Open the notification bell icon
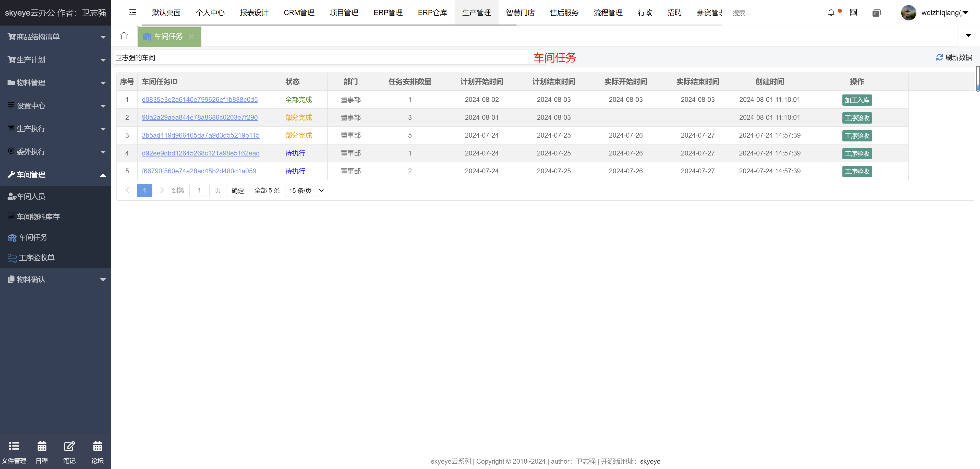Image resolution: width=980 pixels, height=469 pixels. tap(831, 13)
